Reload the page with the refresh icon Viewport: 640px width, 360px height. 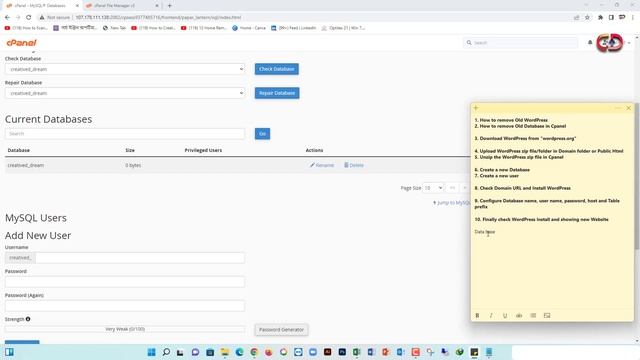point(29,18)
